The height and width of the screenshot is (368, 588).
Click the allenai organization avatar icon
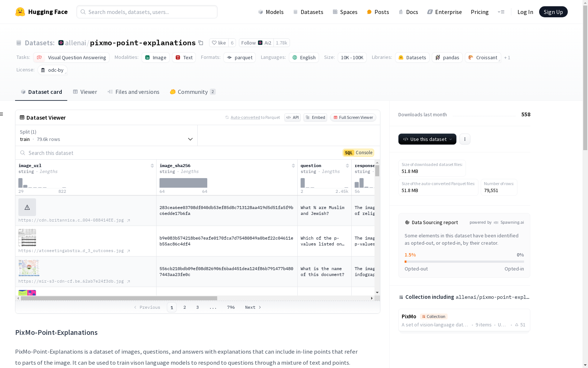[x=61, y=43]
